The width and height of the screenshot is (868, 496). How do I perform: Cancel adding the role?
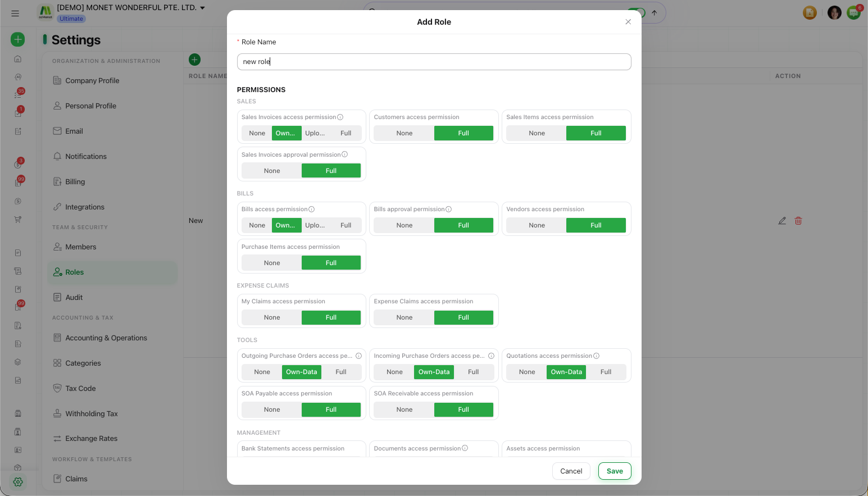coord(571,471)
